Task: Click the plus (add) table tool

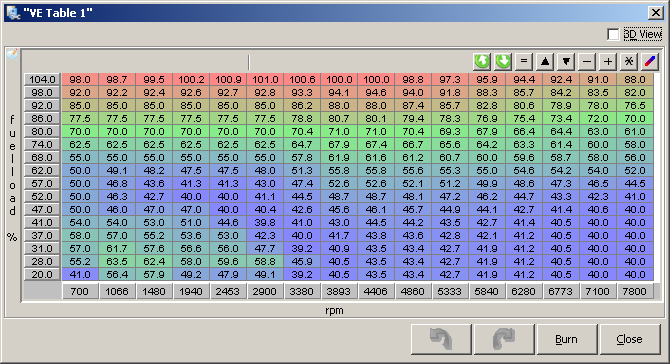Action: [608, 62]
